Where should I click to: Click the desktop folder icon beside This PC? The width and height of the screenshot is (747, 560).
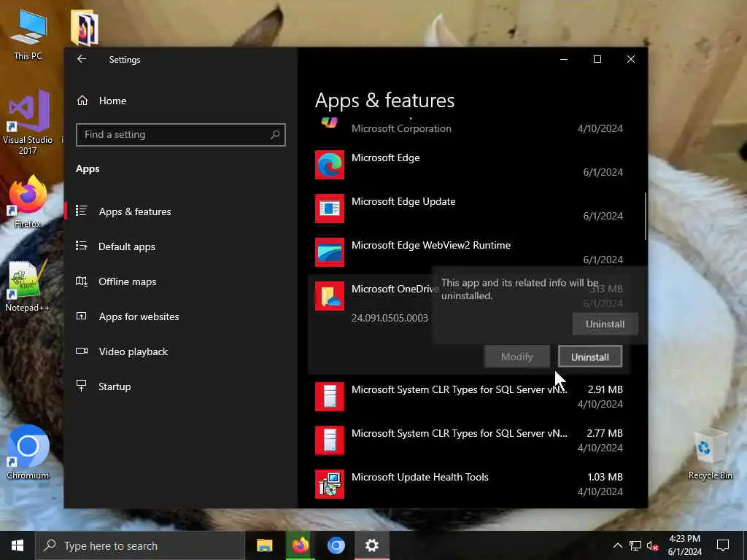[x=85, y=28]
